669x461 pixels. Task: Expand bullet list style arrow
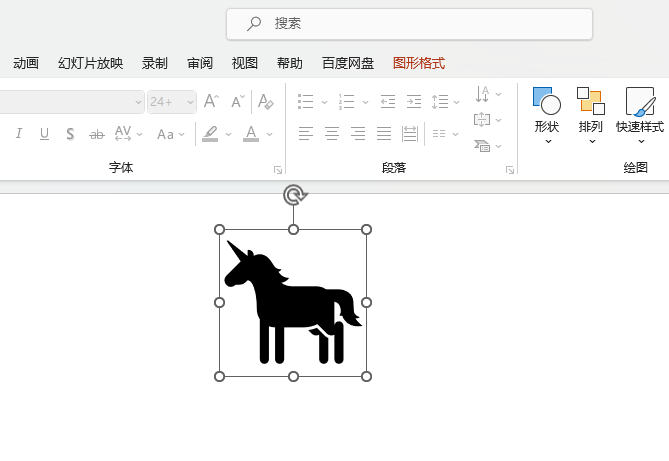pyautogui.click(x=324, y=102)
